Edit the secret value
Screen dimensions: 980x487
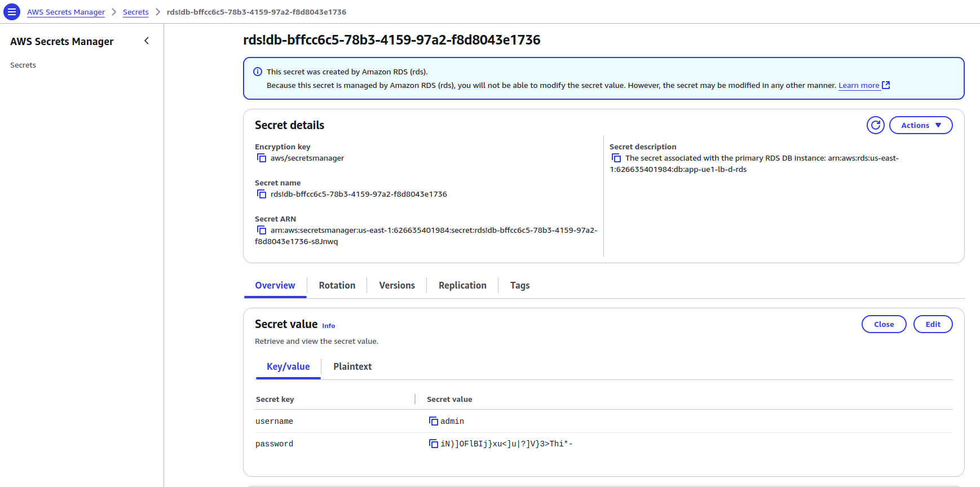pyautogui.click(x=933, y=324)
